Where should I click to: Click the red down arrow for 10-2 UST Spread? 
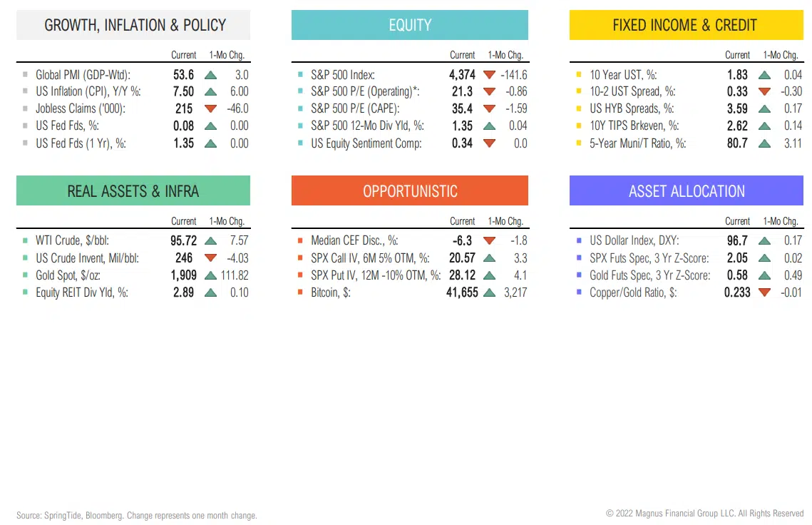(764, 91)
